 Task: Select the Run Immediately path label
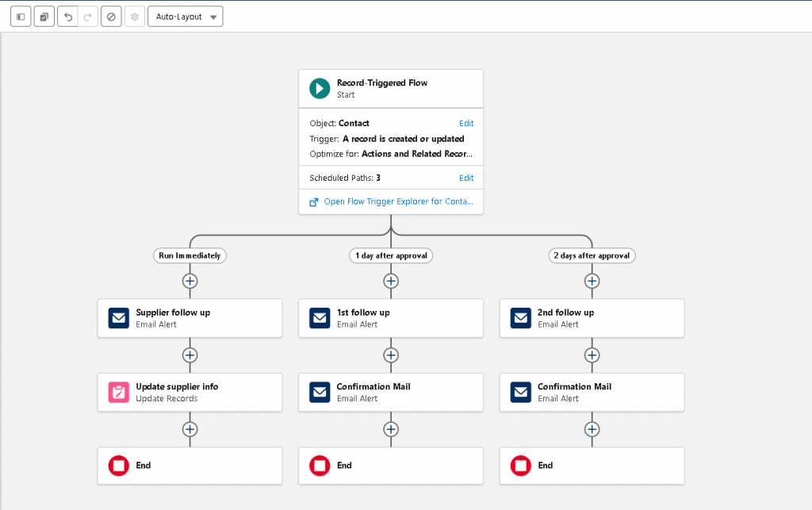tap(190, 255)
